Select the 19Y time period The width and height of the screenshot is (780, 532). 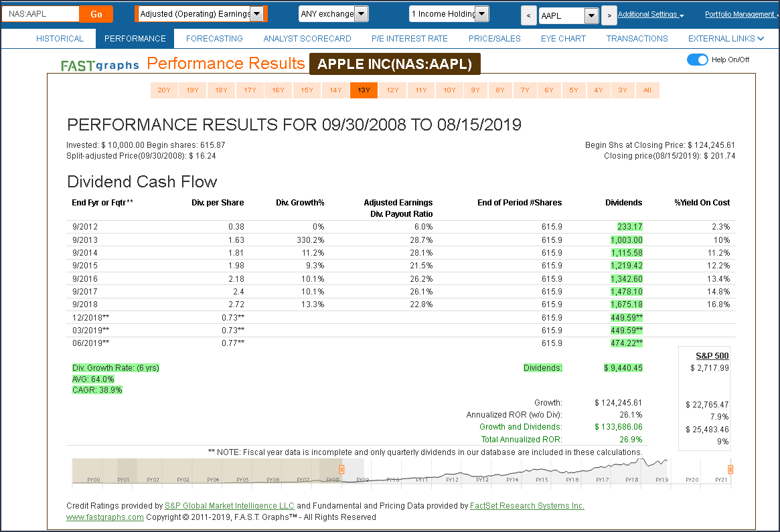pos(193,90)
